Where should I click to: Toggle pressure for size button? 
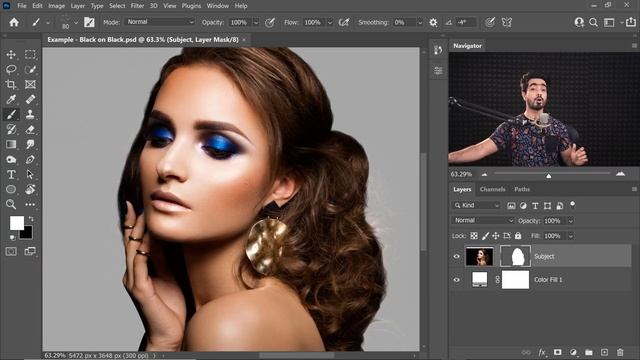[x=490, y=22]
